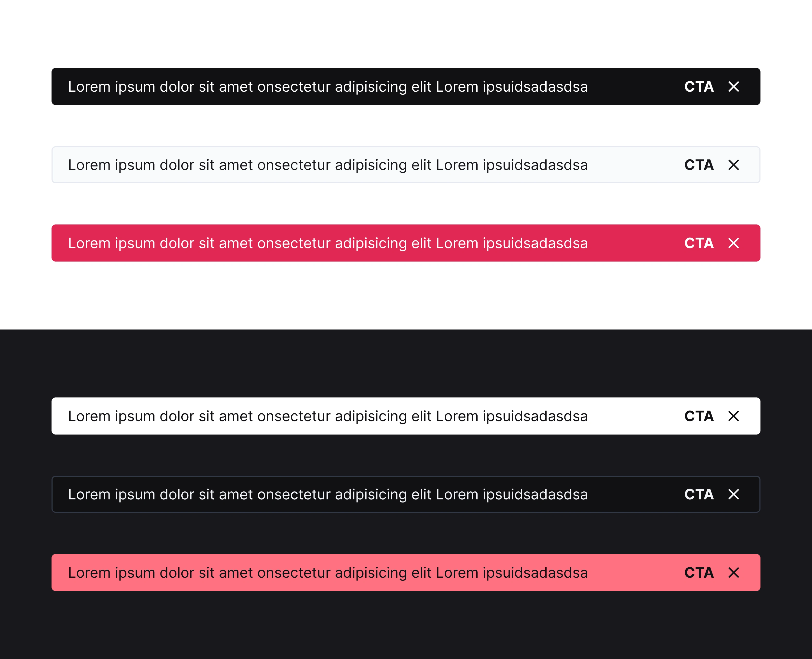Close the white banner on dark background
The height and width of the screenshot is (659, 812).
(x=733, y=416)
